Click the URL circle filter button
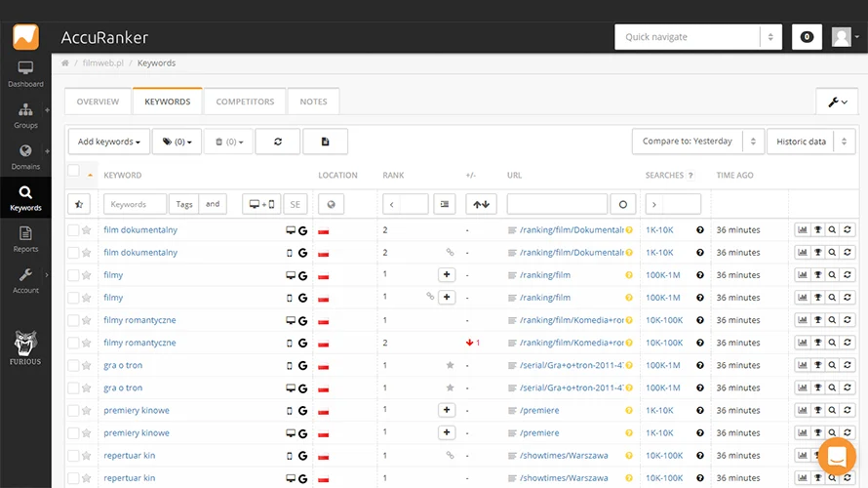This screenshot has height=488, width=868. (623, 204)
